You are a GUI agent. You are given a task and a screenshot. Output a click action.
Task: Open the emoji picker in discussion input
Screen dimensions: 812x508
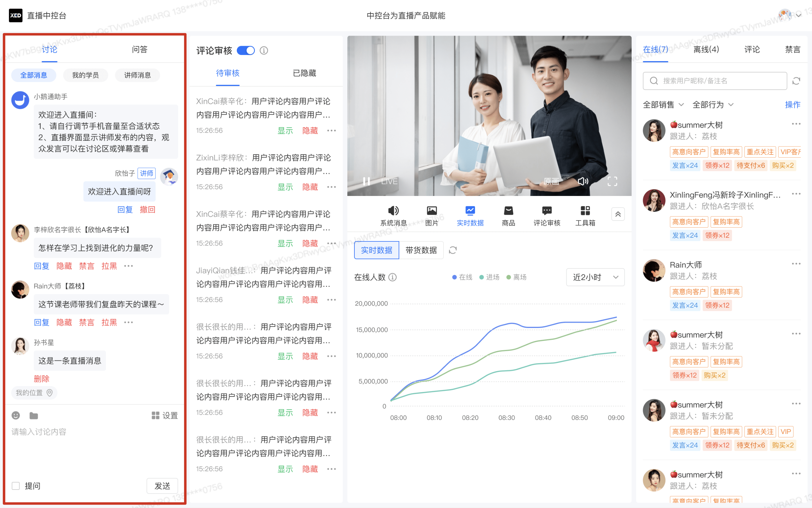point(16,415)
